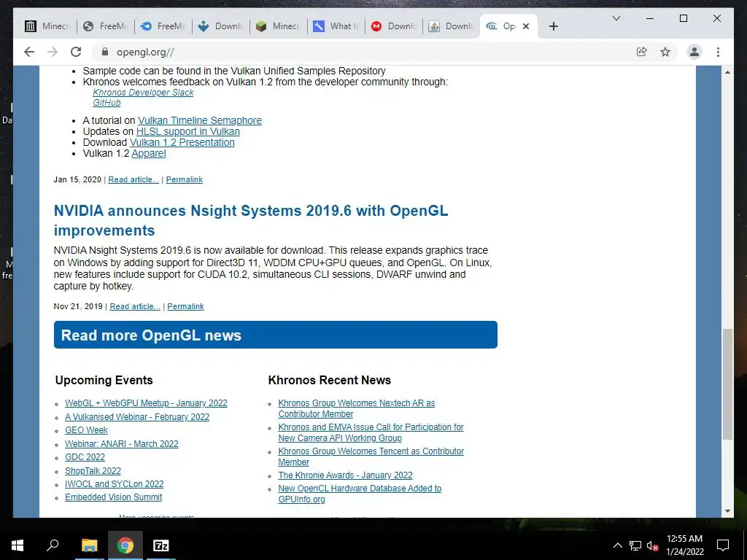This screenshot has height=560, width=747.
Task: Click the scrollbar up arrow
Action: 727,72
